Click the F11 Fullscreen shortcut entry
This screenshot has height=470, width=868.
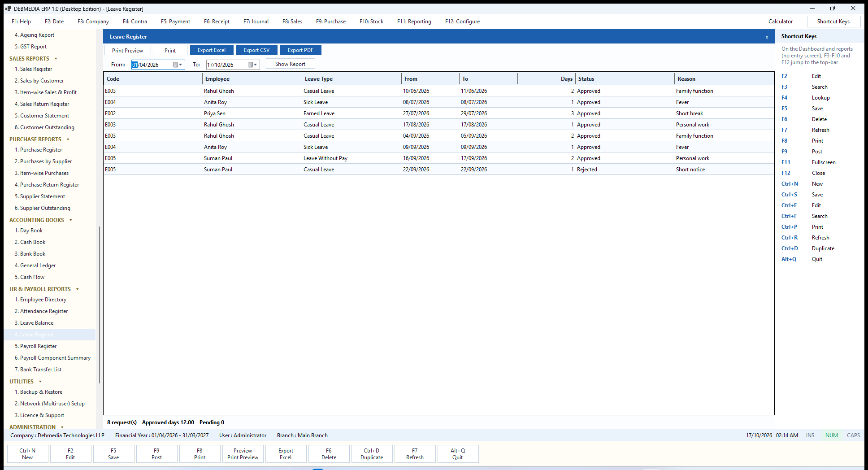(x=808, y=162)
